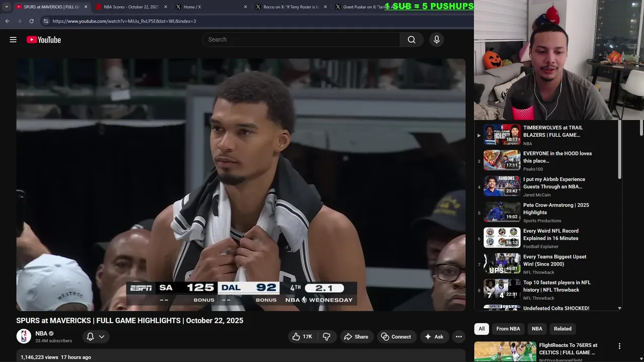This screenshot has height=362, width=644.
Task: Open Undefeated Colts SHOCKED video
Action: tap(556, 308)
